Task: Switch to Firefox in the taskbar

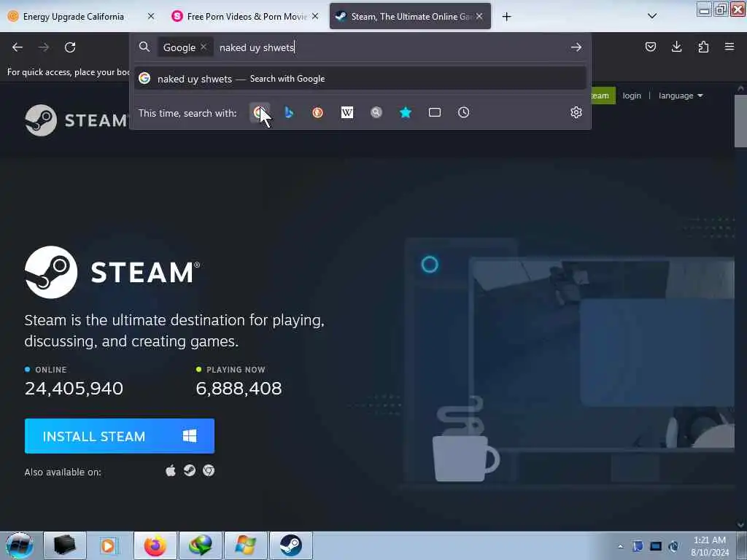Action: point(155,545)
